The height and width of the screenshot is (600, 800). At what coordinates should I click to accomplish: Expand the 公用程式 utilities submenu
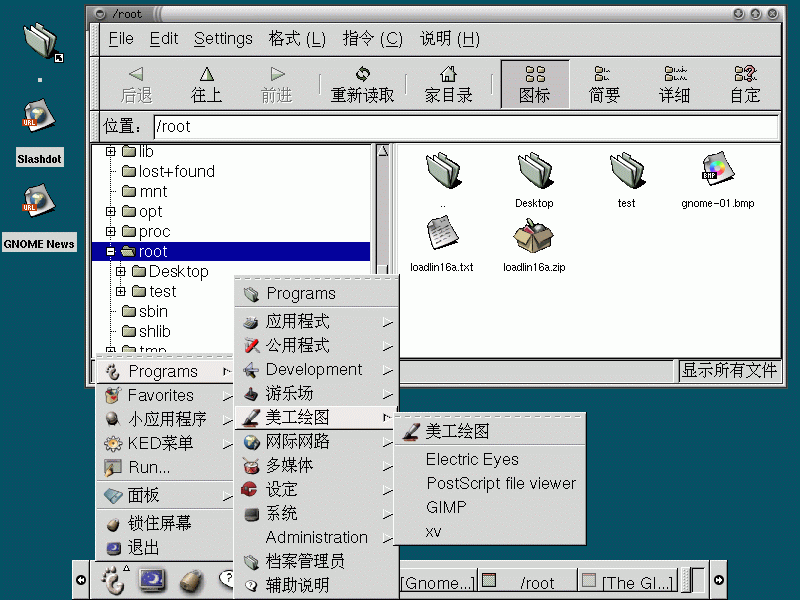[x=316, y=345]
